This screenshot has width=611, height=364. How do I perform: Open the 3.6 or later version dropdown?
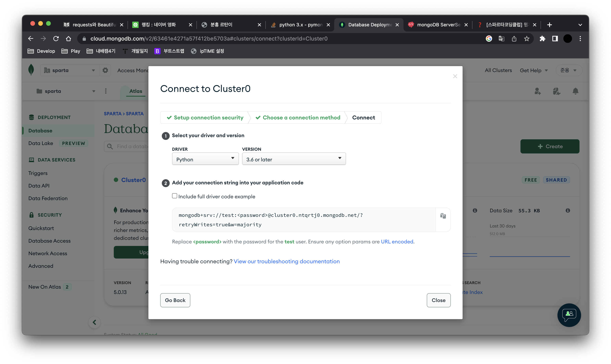(294, 159)
